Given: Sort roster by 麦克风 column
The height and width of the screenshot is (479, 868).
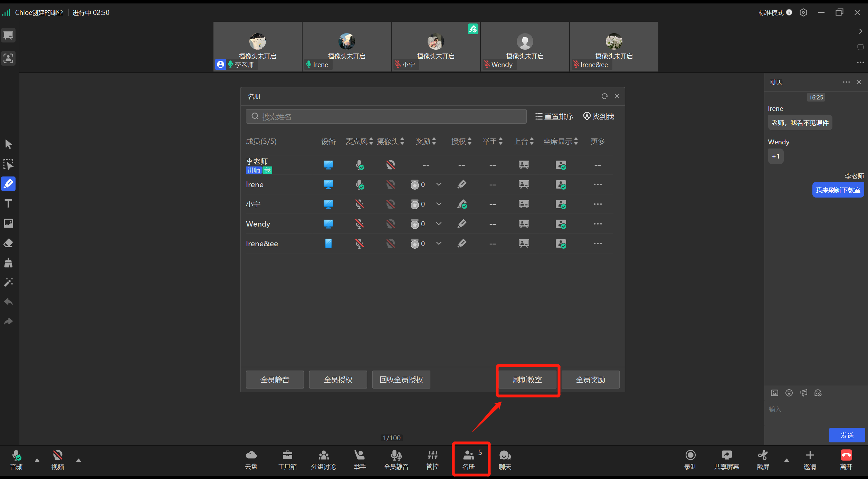Looking at the screenshot, I should (x=371, y=141).
